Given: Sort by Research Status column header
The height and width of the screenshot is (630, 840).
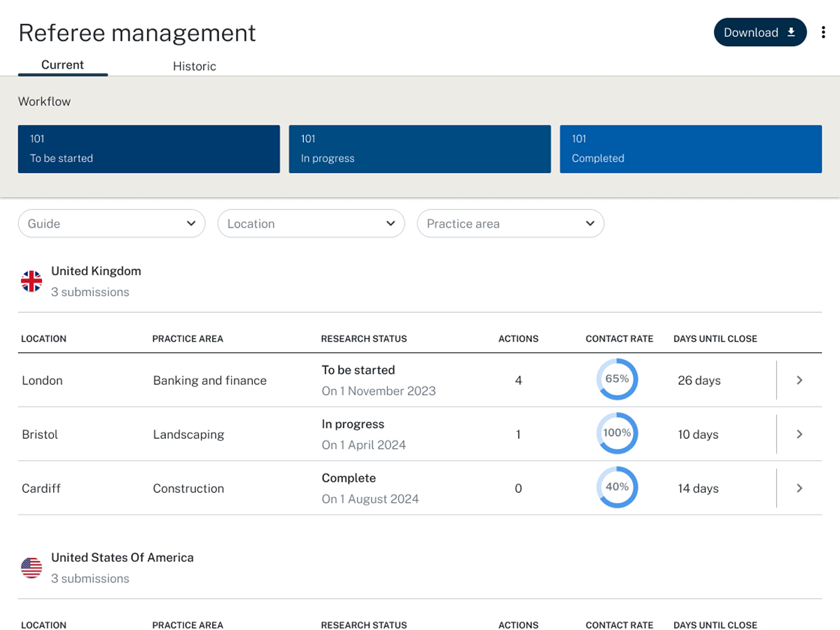Looking at the screenshot, I should point(363,339).
